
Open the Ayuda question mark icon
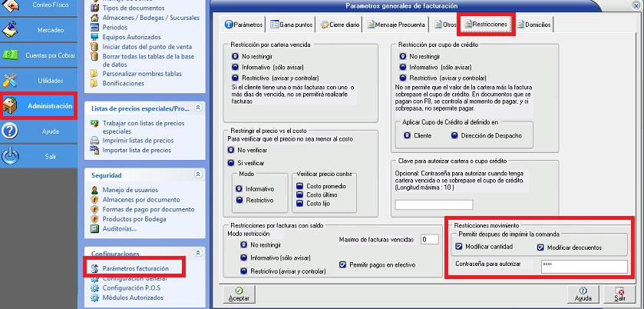pos(11,131)
